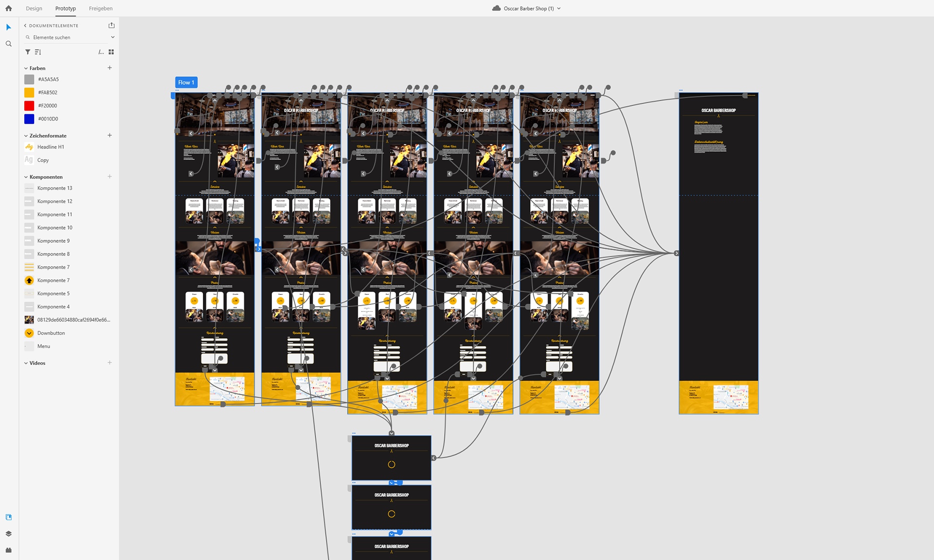Image resolution: width=934 pixels, height=560 pixels.
Task: Select the Select (arrow) tool
Action: [8, 27]
